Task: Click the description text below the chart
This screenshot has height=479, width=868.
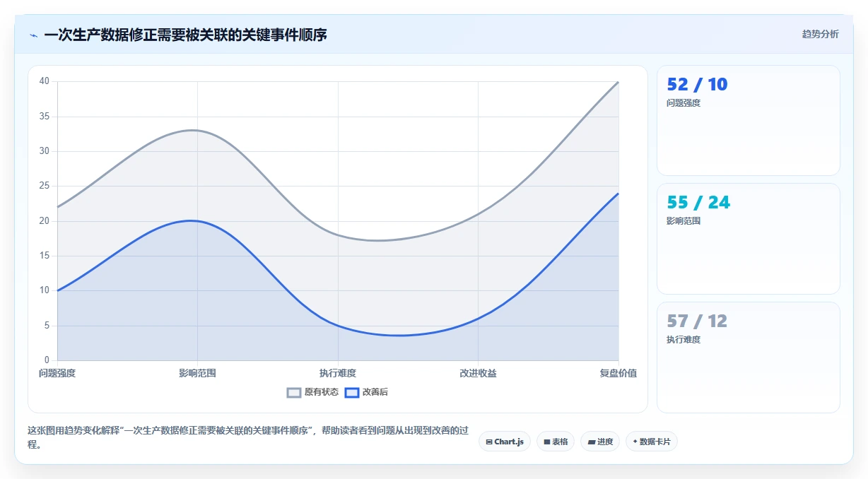Action: point(247,437)
